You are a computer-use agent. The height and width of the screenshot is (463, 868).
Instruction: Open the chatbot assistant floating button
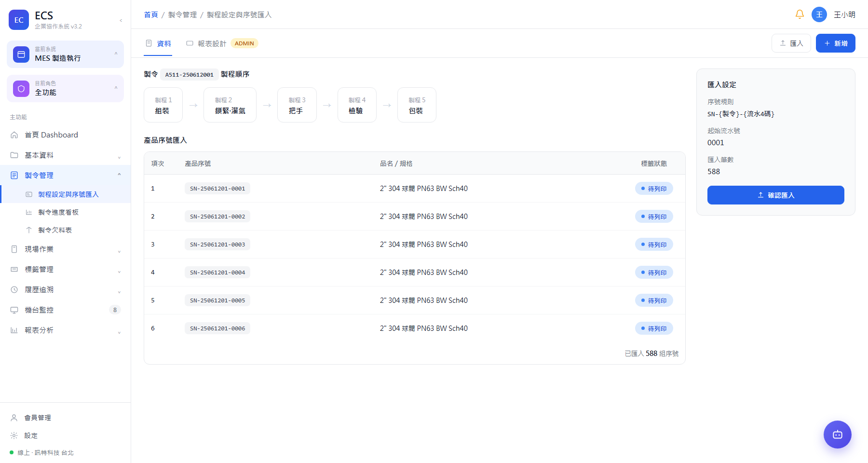point(838,435)
